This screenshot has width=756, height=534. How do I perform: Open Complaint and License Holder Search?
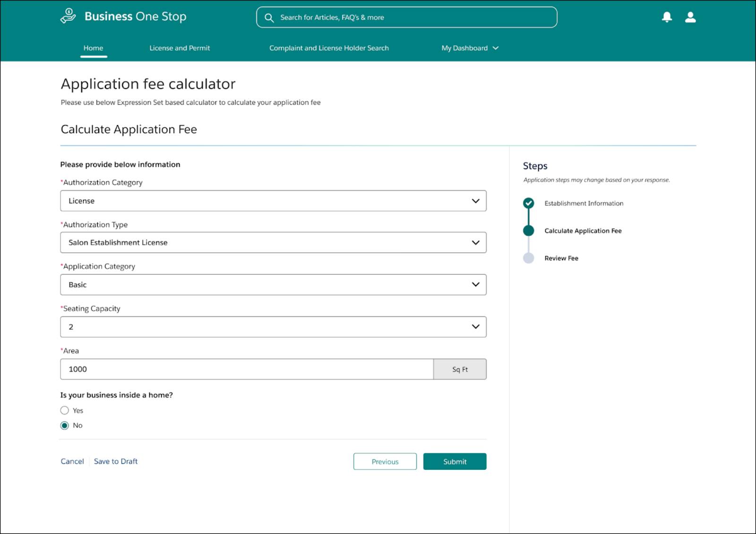[329, 48]
